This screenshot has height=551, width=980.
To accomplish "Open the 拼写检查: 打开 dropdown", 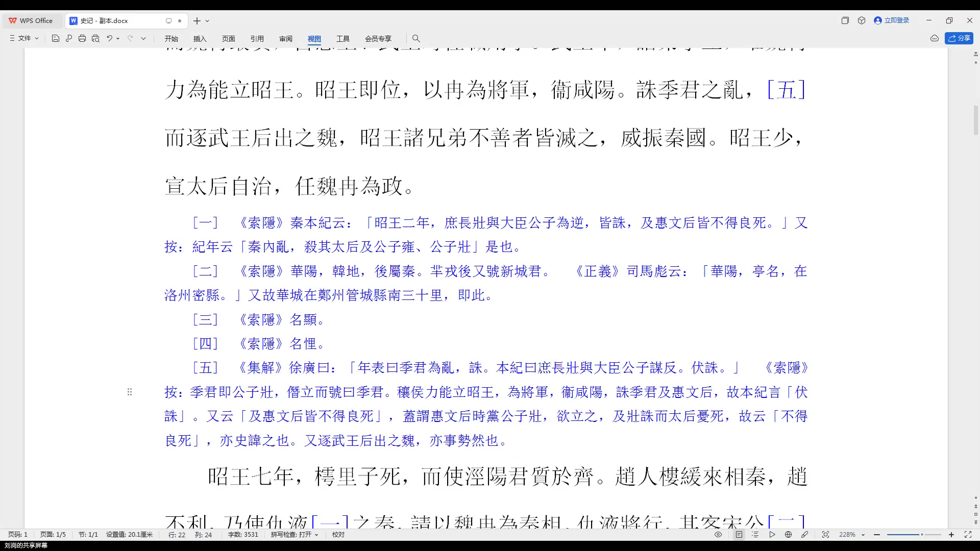I will tap(295, 535).
